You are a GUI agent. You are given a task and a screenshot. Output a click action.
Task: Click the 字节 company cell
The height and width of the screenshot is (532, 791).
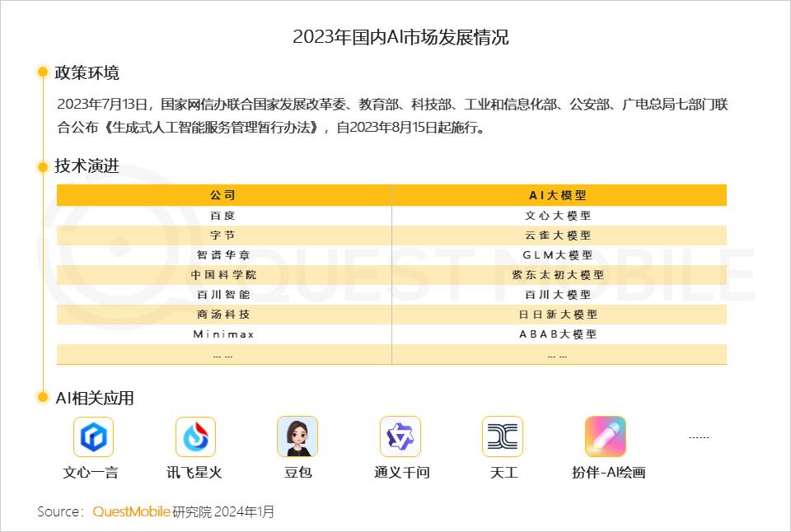[224, 236]
